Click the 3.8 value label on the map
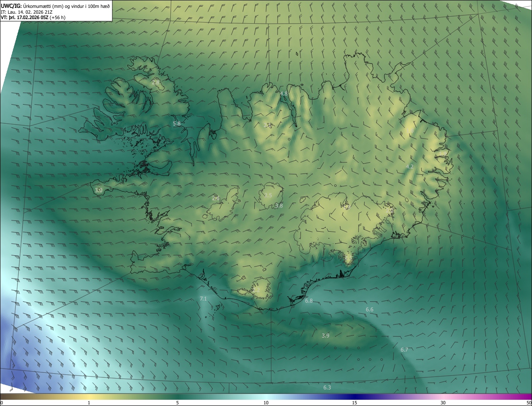 279,205
